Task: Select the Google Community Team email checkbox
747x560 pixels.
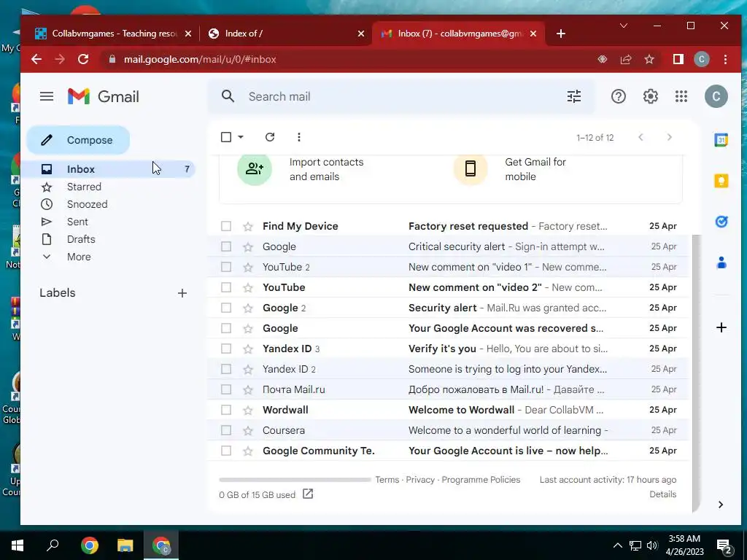Action: (226, 451)
